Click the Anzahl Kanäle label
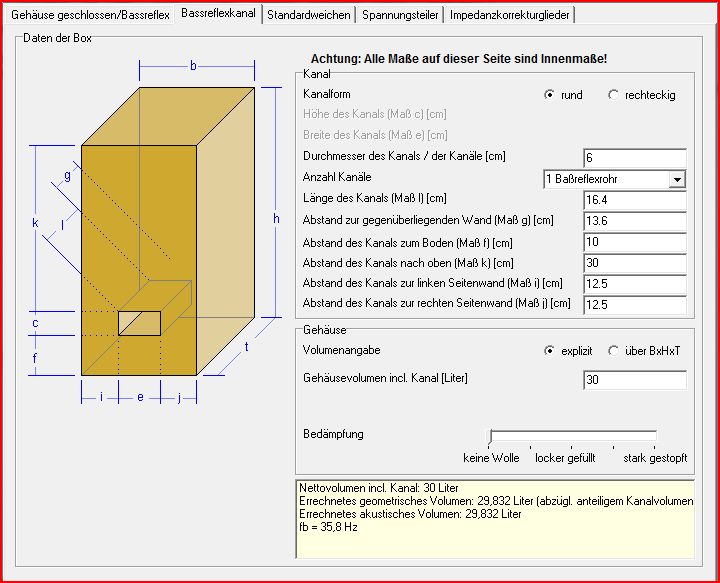Viewport: 720px width, 583px height. (x=337, y=177)
